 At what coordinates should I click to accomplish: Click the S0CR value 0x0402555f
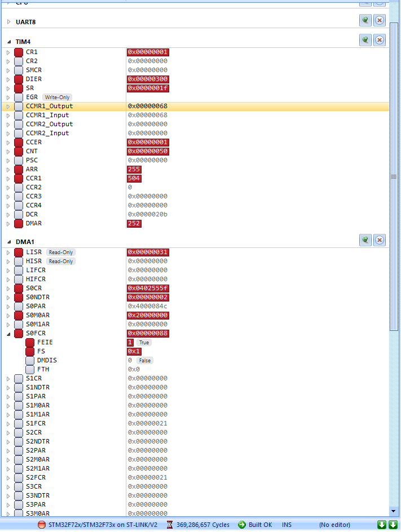click(x=148, y=289)
